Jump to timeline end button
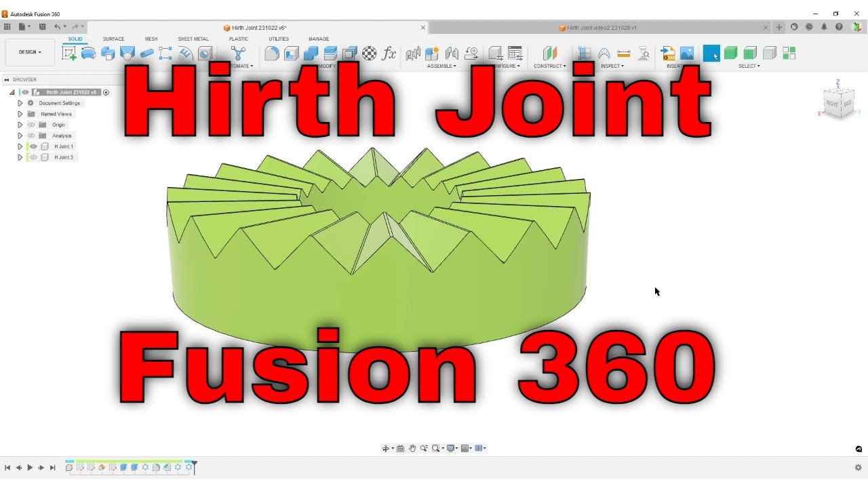This screenshot has height=488, width=868. point(52,468)
